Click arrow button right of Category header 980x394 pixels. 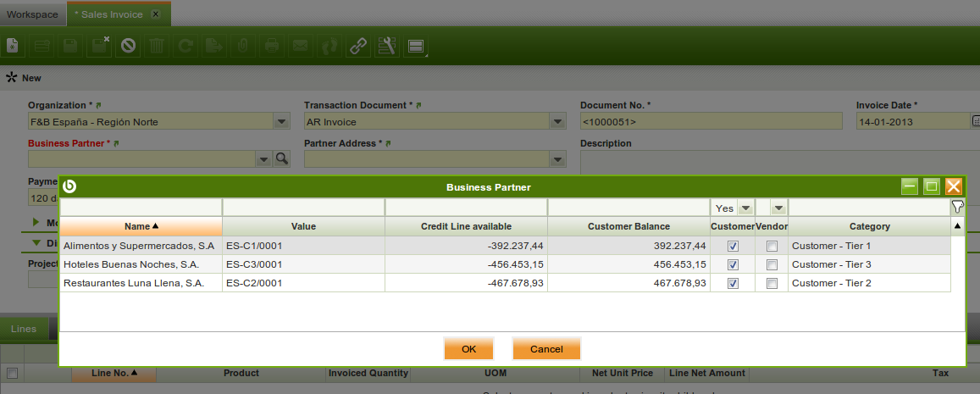coord(957,226)
